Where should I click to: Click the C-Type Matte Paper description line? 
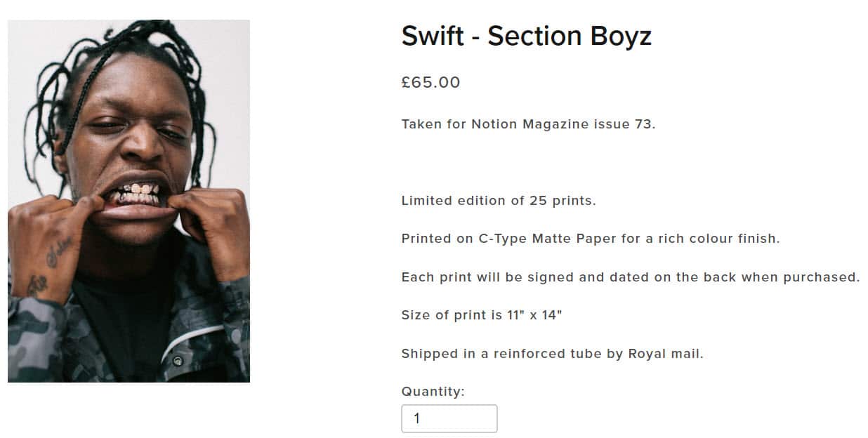click(590, 239)
